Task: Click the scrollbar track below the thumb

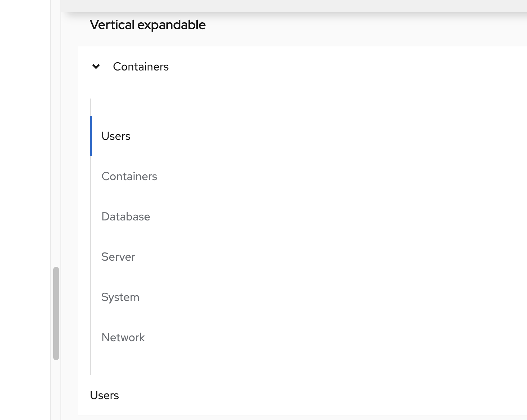Action: [x=56, y=388]
